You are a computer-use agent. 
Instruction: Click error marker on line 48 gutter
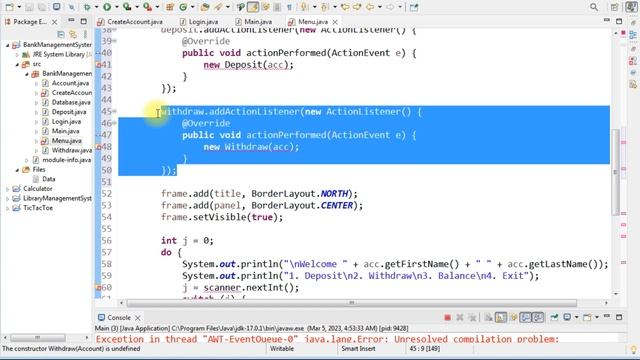pos(98,147)
